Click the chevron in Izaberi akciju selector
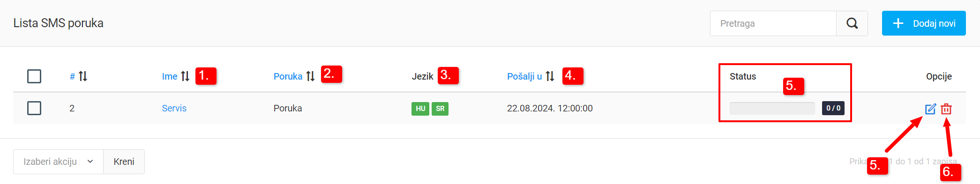 [90, 162]
